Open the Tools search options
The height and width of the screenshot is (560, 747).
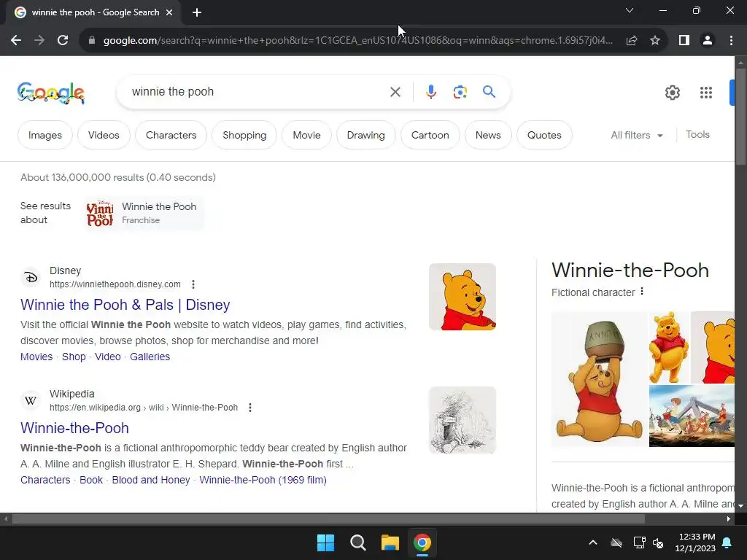697,135
